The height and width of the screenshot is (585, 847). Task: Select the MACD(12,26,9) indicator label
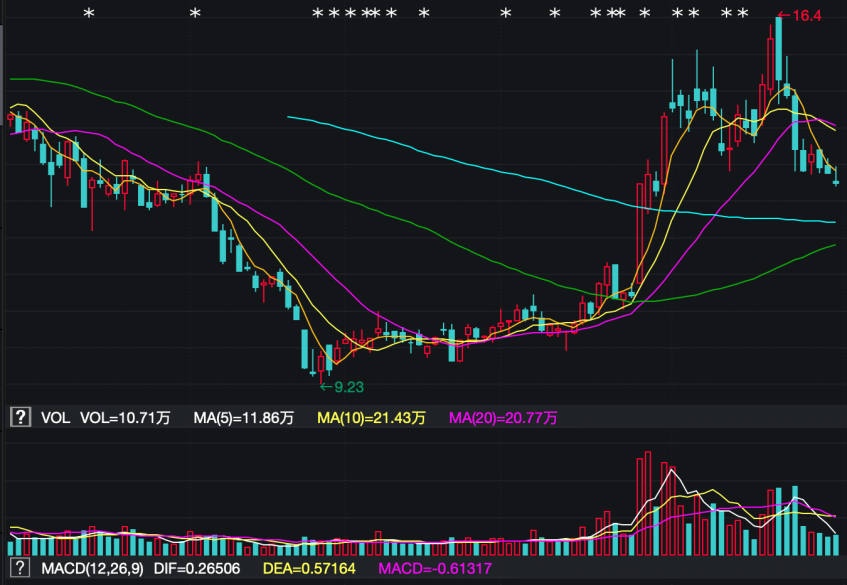(92, 569)
